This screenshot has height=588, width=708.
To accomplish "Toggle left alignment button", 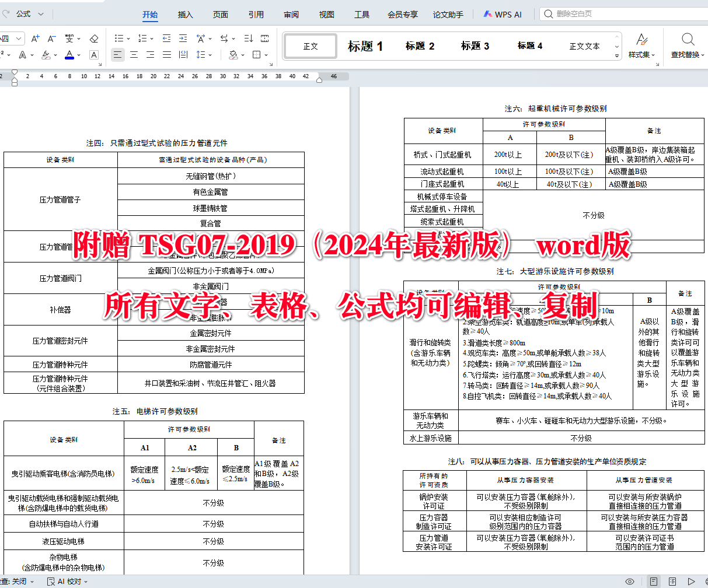I will click(x=118, y=55).
